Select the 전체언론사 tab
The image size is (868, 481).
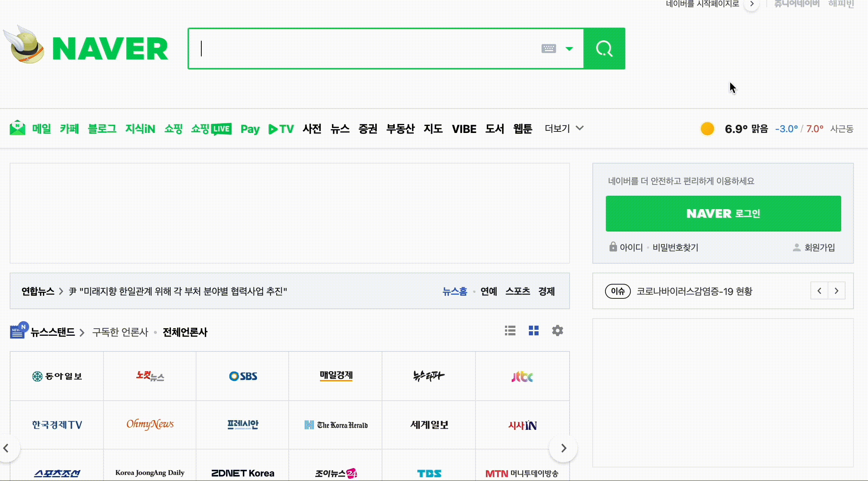(185, 332)
